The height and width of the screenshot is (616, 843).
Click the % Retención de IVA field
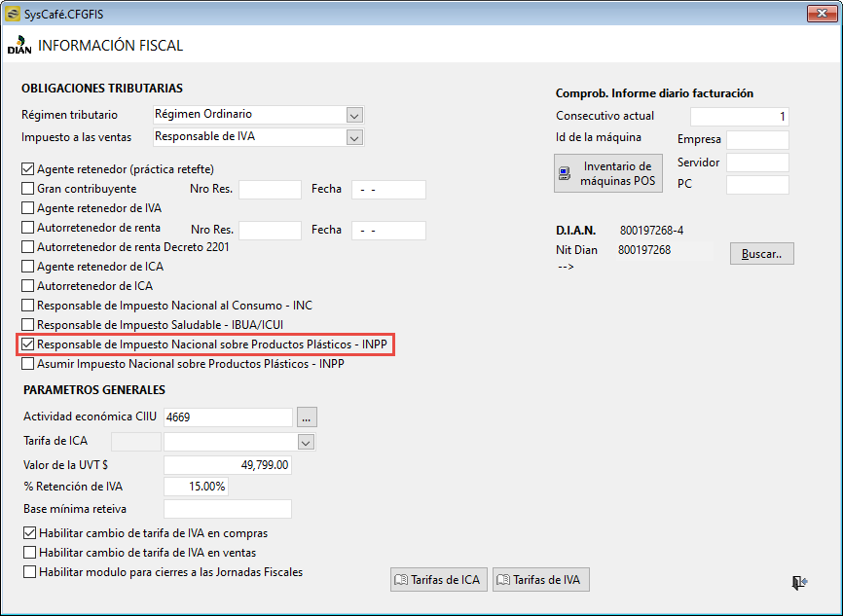pos(196,487)
